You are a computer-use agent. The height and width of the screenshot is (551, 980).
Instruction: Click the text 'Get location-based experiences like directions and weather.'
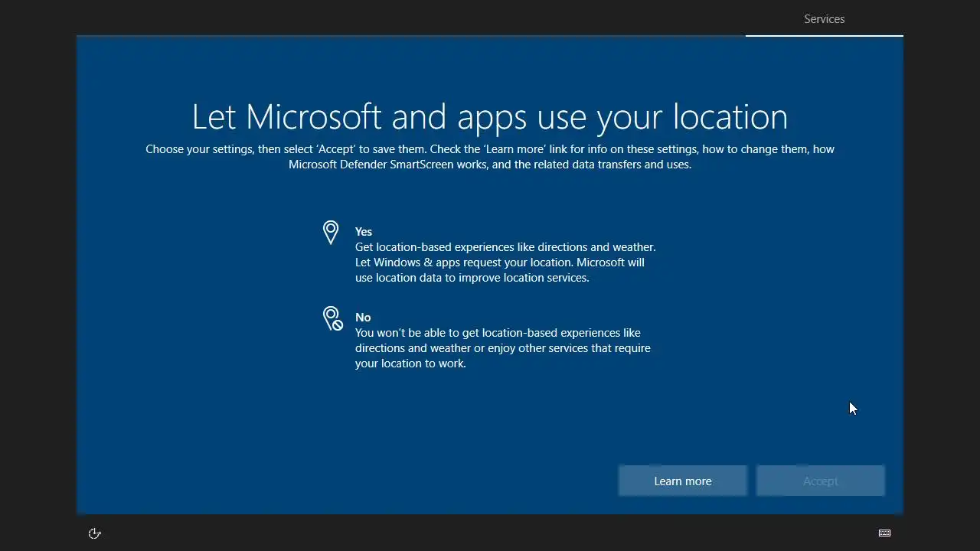tap(505, 247)
